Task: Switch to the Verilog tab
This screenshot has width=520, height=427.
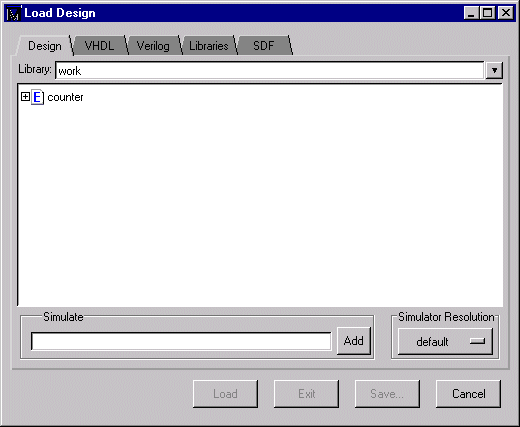Action: tap(153, 46)
